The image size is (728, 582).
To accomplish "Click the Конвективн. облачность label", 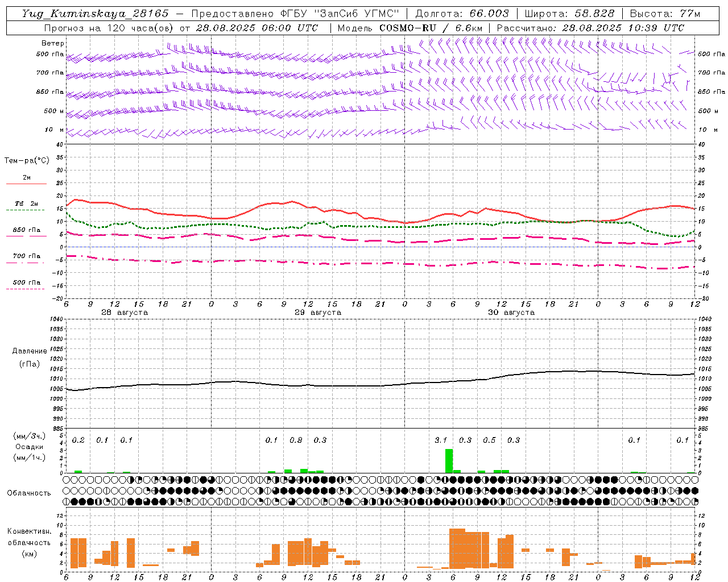I will 29,537.
